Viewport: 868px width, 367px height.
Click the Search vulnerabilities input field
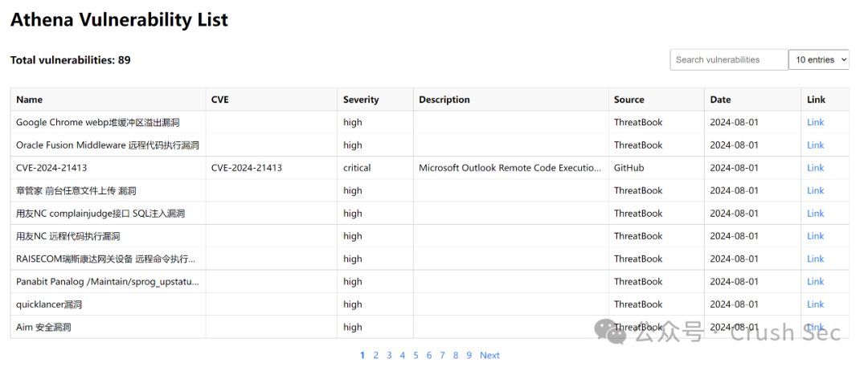click(x=728, y=59)
